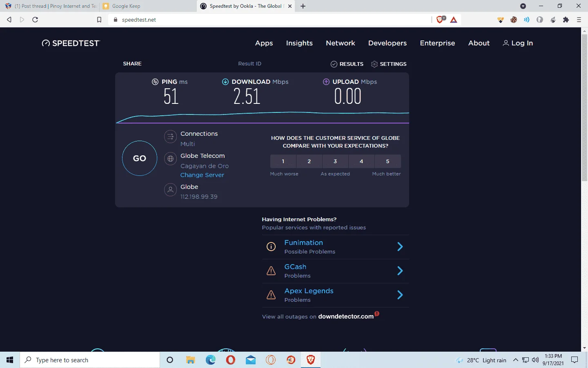Open the downdetector.com link
The height and width of the screenshot is (368, 588).
(346, 316)
